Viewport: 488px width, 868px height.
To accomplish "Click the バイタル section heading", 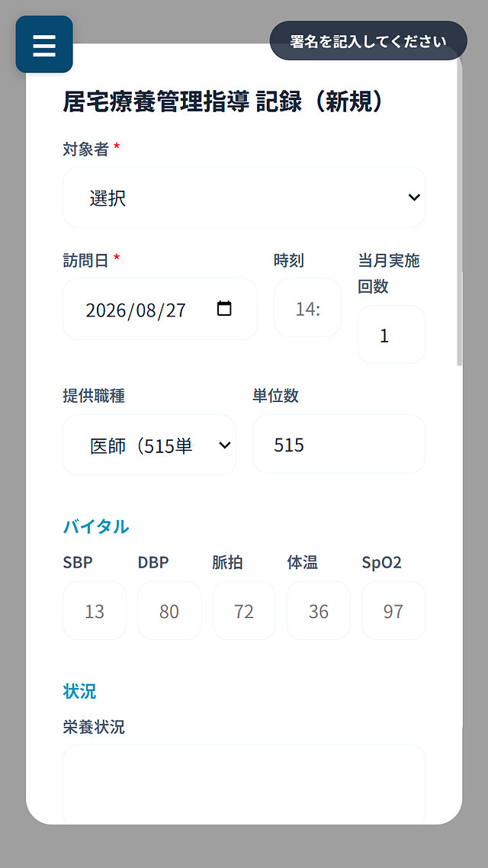I will (96, 526).
